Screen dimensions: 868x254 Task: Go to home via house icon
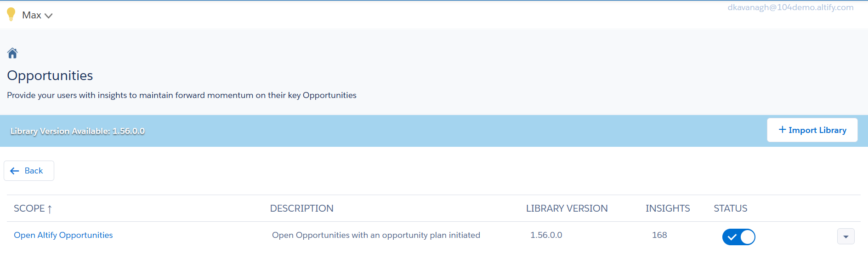pyautogui.click(x=12, y=53)
